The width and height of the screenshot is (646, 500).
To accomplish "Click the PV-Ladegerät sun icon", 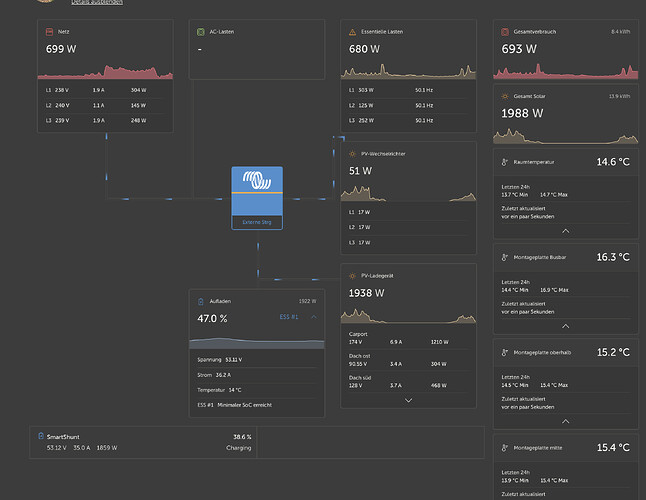I will [x=351, y=276].
